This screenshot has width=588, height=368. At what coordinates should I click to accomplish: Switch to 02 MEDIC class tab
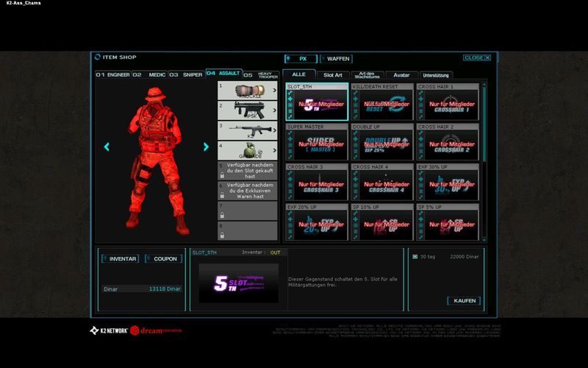149,75
